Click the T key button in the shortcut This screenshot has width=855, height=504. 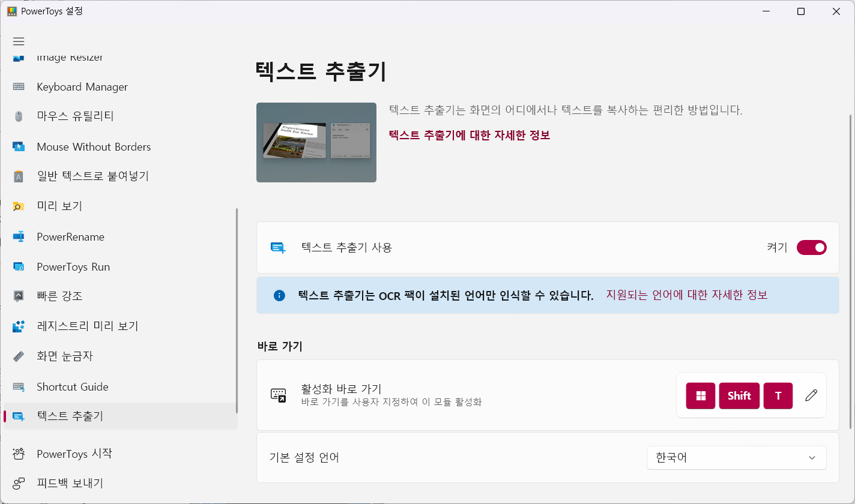778,395
